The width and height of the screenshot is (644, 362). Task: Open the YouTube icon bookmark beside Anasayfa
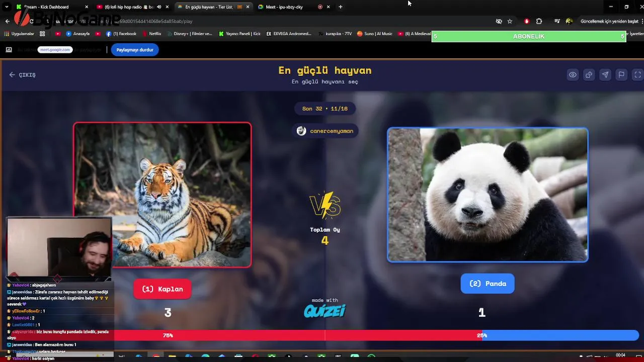click(x=58, y=34)
